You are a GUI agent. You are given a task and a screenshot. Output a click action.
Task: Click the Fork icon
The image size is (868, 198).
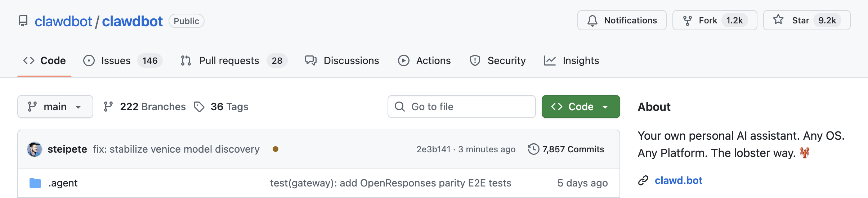687,21
